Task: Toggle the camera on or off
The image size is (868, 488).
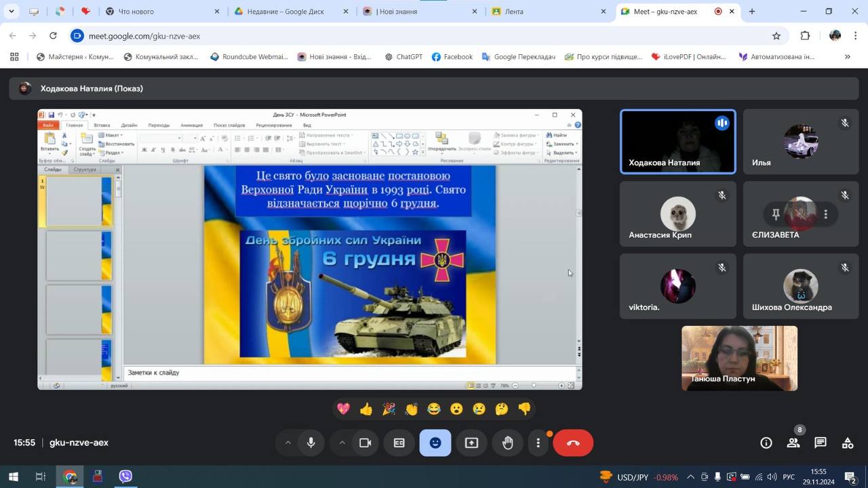Action: 365,443
